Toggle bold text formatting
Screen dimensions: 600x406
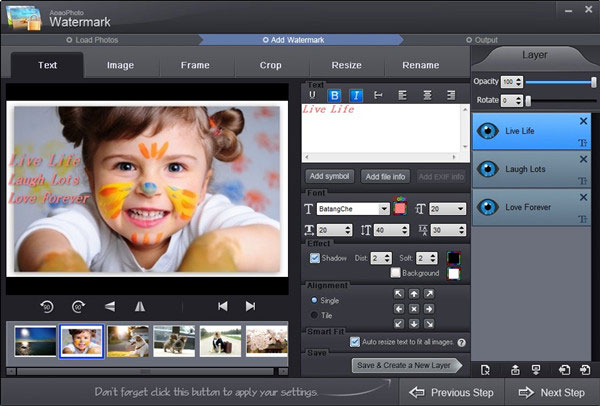[334, 95]
